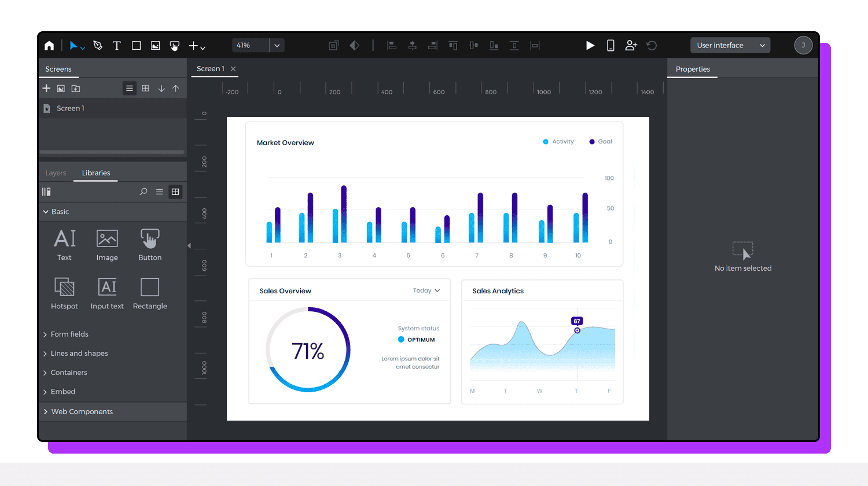The width and height of the screenshot is (868, 486).
Task: Select Screen 1 in the screens list
Action: coord(70,108)
